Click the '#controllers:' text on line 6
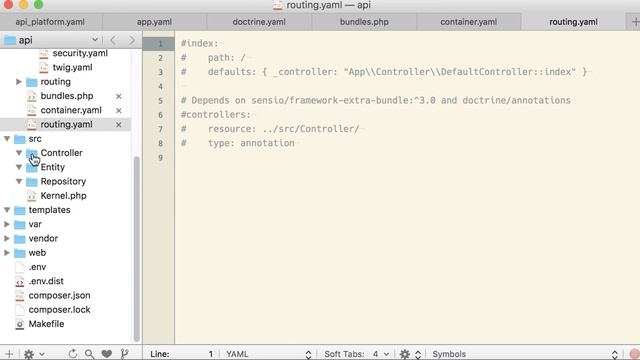 click(x=216, y=115)
